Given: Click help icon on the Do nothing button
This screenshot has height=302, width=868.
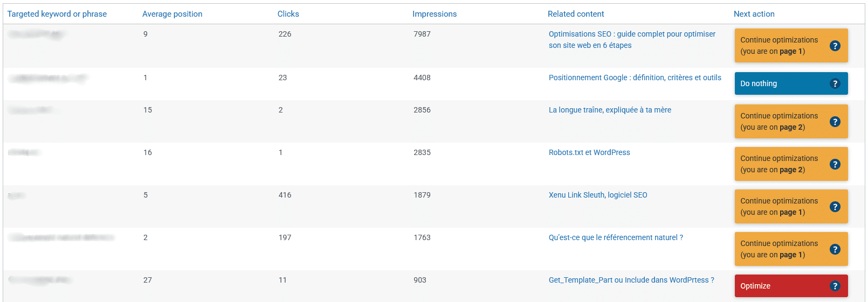Looking at the screenshot, I should tap(835, 83).
